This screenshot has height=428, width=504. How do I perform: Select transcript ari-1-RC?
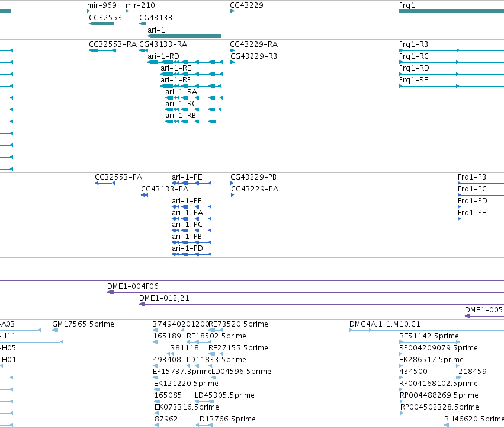click(x=194, y=110)
